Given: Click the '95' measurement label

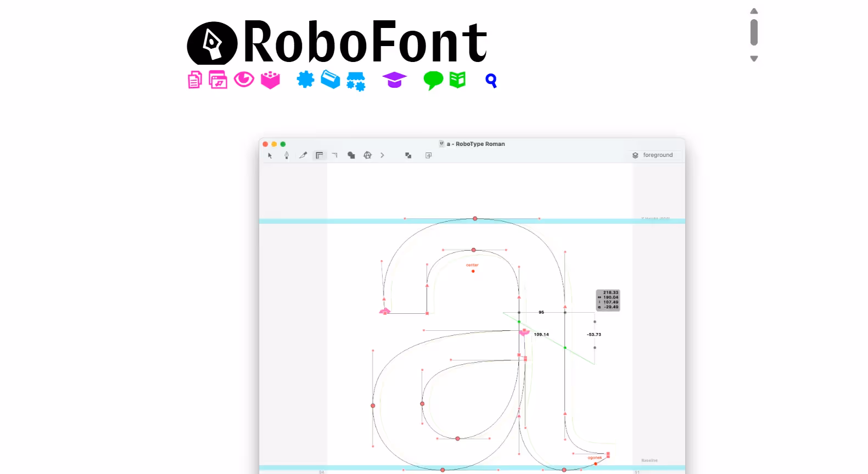Looking at the screenshot, I should pyautogui.click(x=541, y=312).
